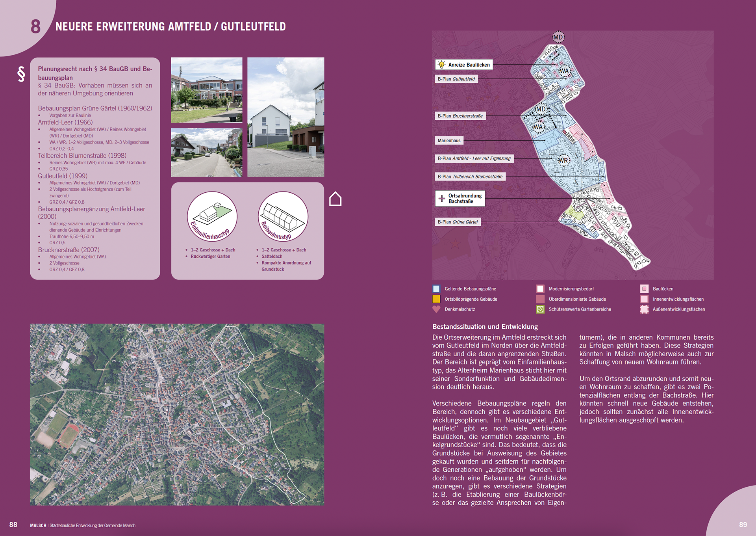Click the Denkmalschutz heart legend icon
This screenshot has width=756, height=536.
436,309
